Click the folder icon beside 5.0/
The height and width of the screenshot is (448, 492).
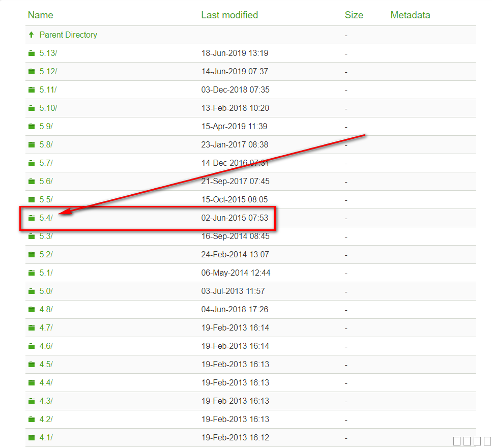pos(32,291)
